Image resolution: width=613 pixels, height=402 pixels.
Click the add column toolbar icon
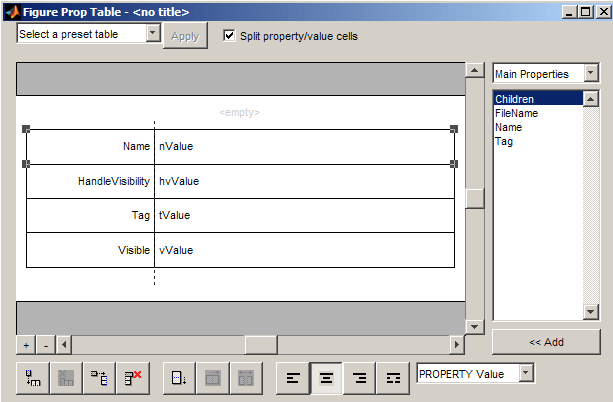[x=33, y=378]
